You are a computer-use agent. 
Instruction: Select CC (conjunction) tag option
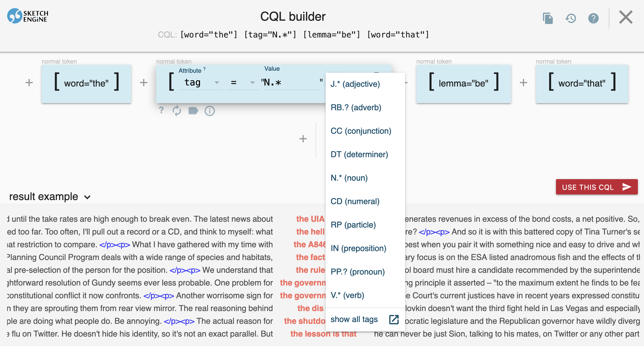click(365, 131)
